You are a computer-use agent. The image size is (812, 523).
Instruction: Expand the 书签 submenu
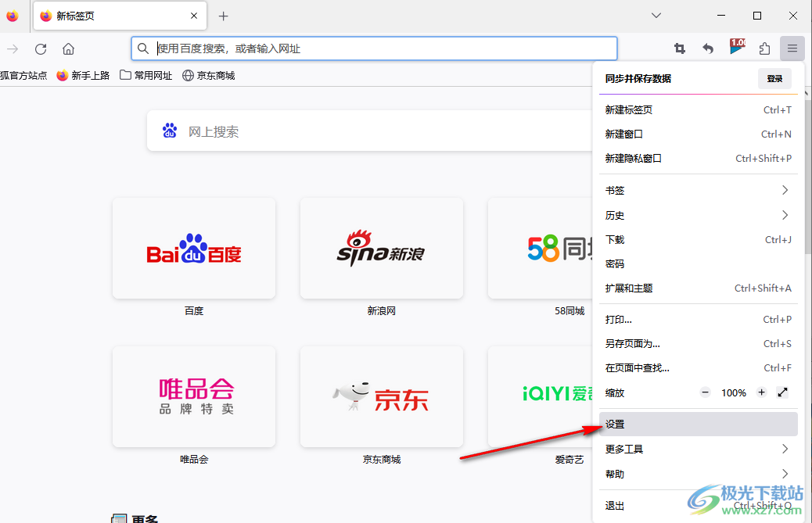tap(698, 191)
